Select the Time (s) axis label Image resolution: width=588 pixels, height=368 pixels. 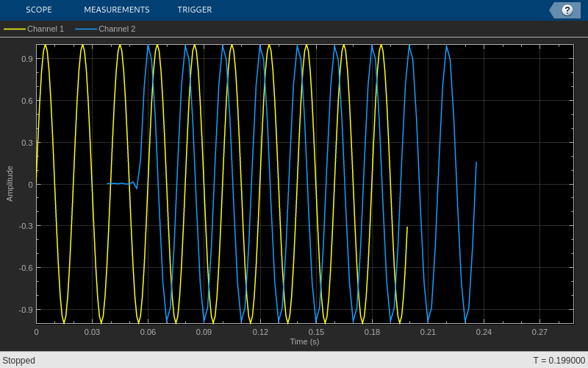304,342
